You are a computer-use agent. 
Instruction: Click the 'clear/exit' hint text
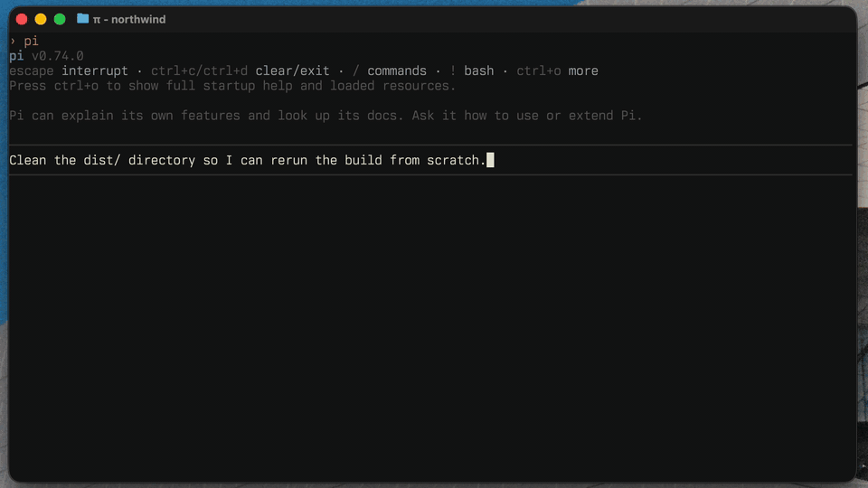[x=292, y=70]
